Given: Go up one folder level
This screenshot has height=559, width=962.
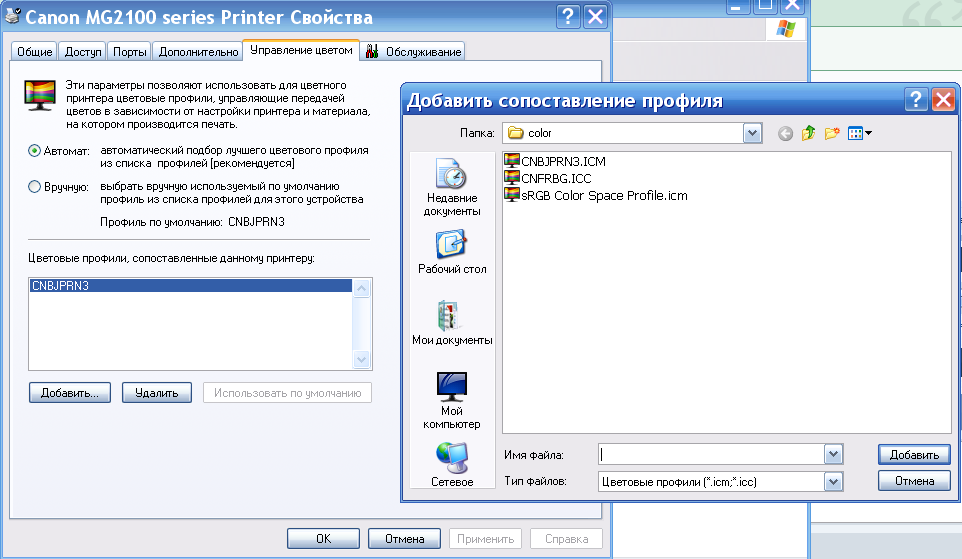Looking at the screenshot, I should (x=808, y=133).
